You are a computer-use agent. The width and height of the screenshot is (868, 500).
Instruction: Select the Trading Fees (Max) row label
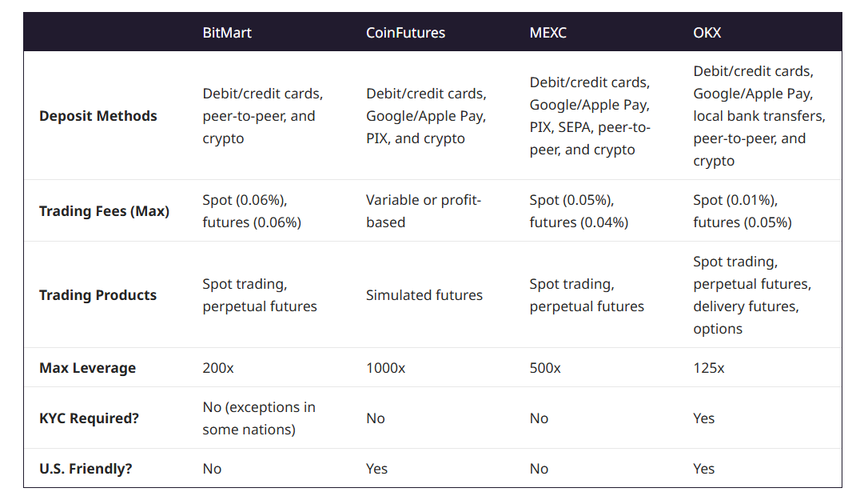point(104,211)
